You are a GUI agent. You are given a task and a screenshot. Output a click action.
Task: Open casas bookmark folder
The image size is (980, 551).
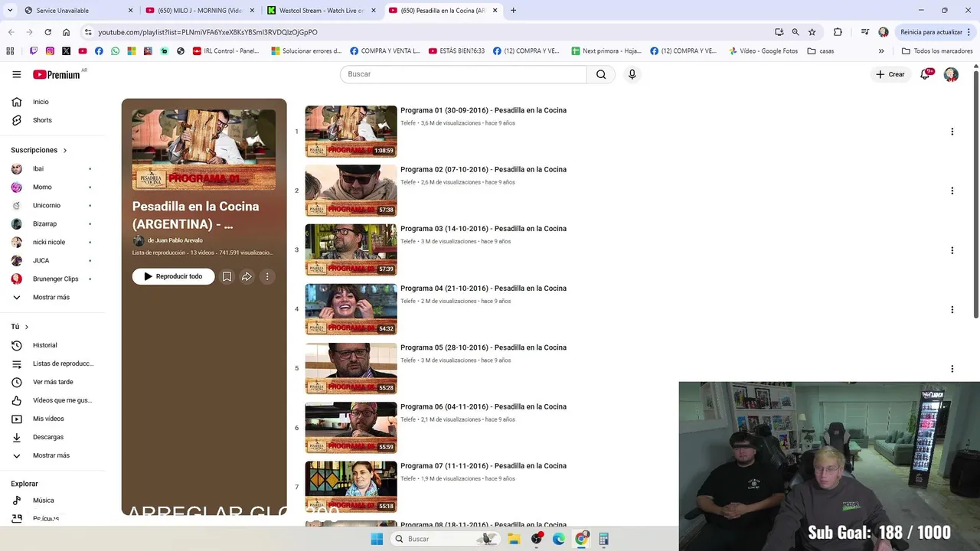tap(821, 51)
